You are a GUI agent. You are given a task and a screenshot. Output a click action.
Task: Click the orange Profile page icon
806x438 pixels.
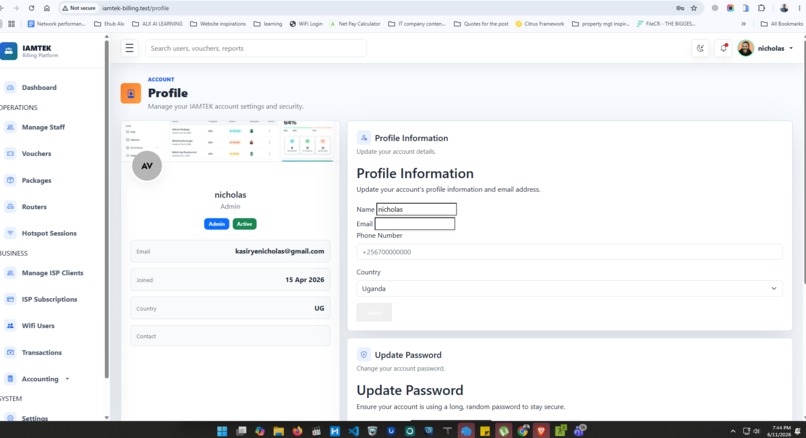point(131,94)
